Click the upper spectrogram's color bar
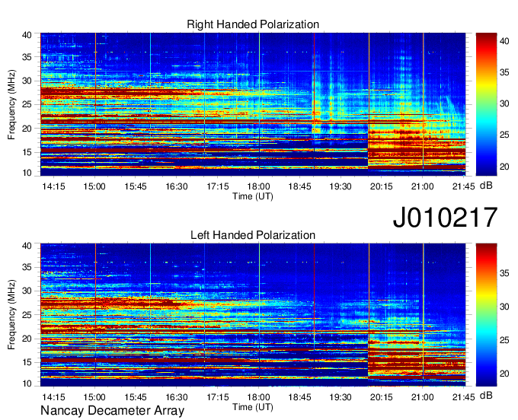 [x=486, y=104]
